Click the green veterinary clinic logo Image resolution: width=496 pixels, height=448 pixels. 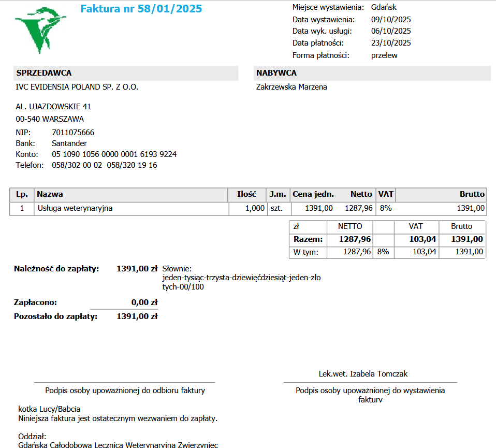[x=40, y=30]
